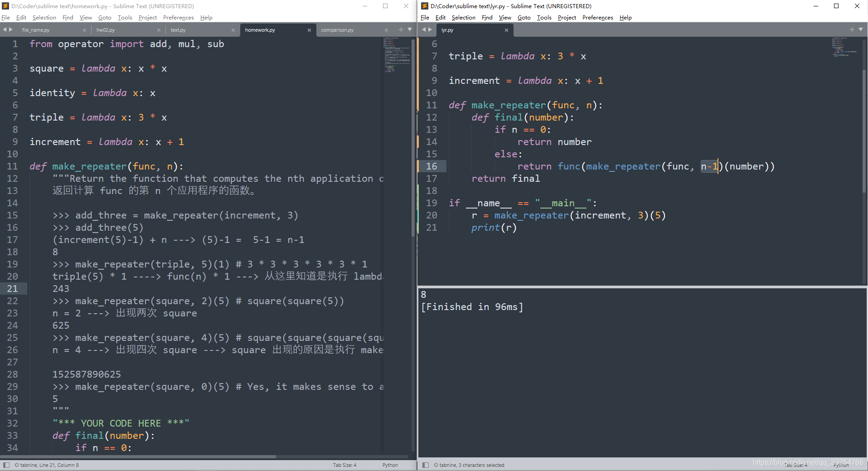868x471 pixels.
Task: Toggle side bar icon in lyr.py status bar
Action: 426,465
